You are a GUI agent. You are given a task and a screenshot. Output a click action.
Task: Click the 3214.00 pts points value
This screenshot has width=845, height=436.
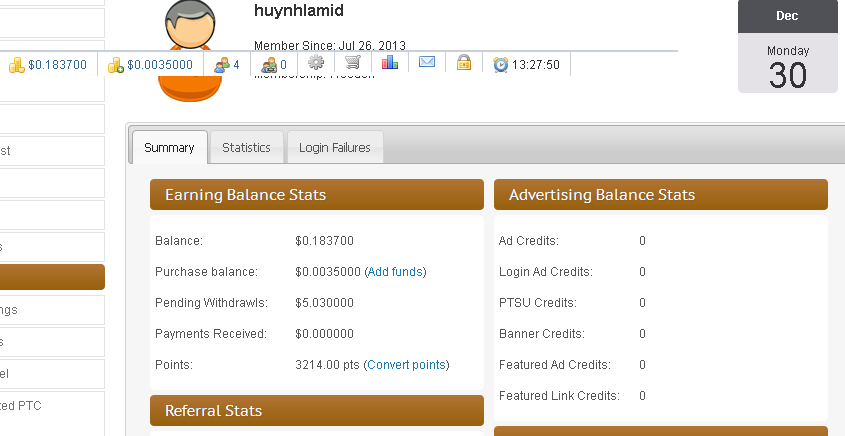[327, 365]
